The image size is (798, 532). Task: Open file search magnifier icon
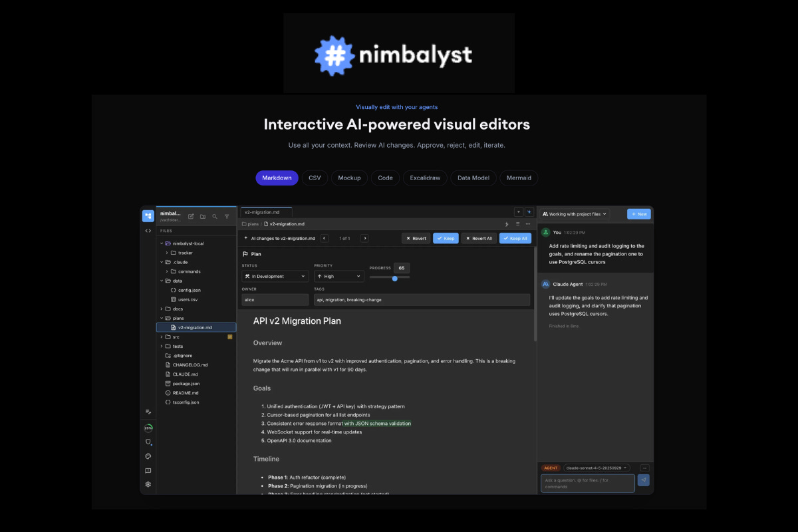[x=215, y=216]
